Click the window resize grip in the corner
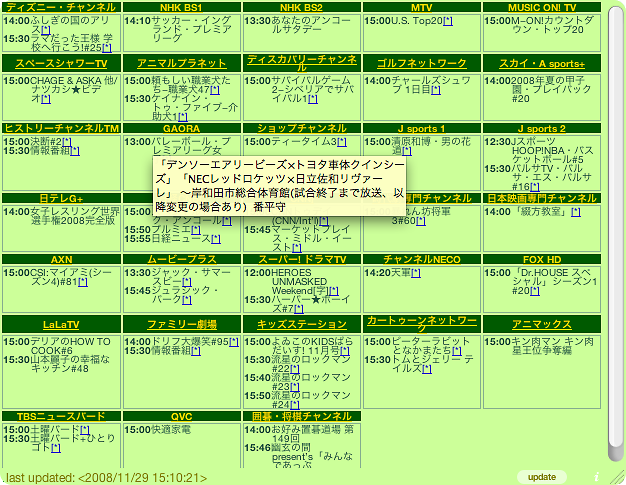Image resolution: width=626 pixels, height=485 pixels. coord(617,477)
